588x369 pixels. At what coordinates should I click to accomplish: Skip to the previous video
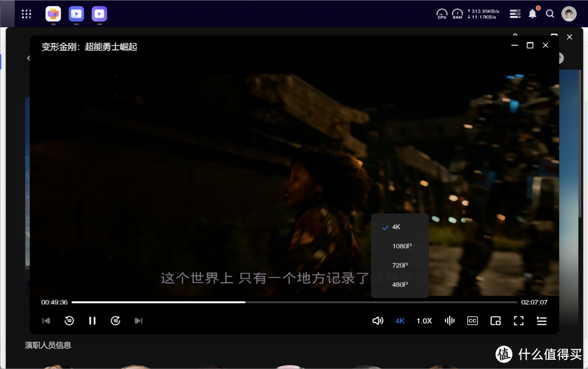[x=46, y=321]
